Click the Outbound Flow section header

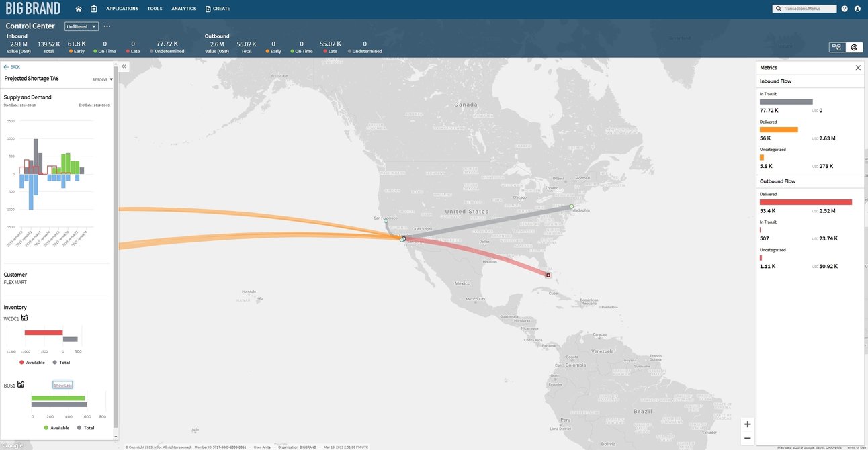[x=777, y=181]
